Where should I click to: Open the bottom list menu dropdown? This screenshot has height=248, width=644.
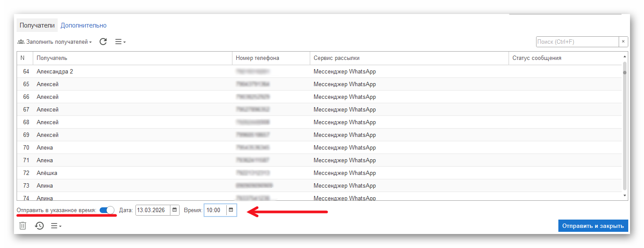[56, 226]
